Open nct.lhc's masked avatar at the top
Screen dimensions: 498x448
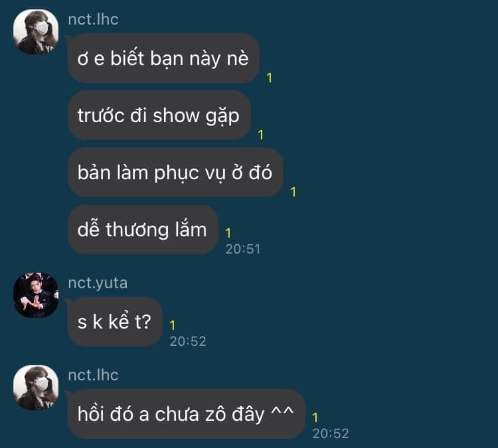36,32
